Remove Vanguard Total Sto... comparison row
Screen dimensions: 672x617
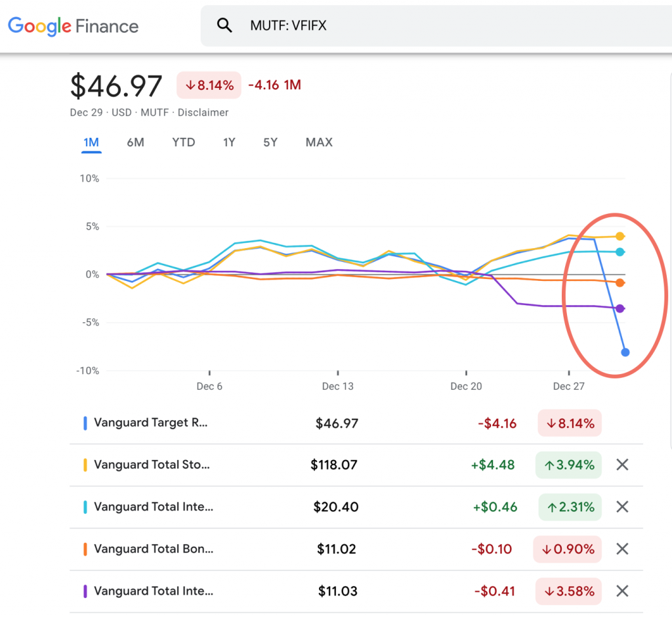coord(622,464)
